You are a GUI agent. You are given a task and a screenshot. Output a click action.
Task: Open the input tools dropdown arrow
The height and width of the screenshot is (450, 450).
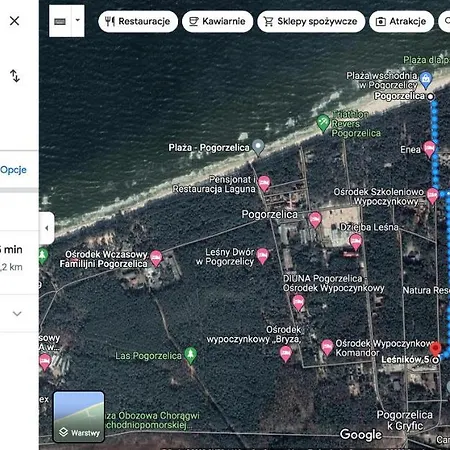click(78, 21)
